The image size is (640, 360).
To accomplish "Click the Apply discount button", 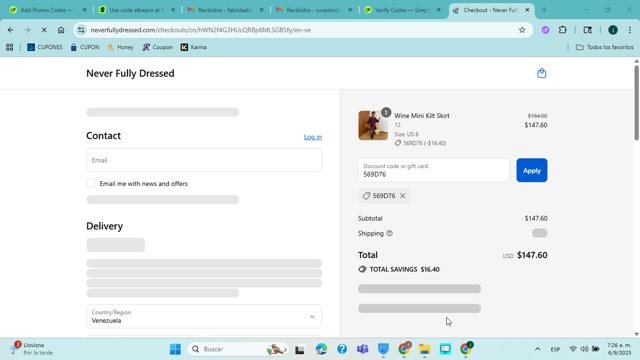I will 531,170.
